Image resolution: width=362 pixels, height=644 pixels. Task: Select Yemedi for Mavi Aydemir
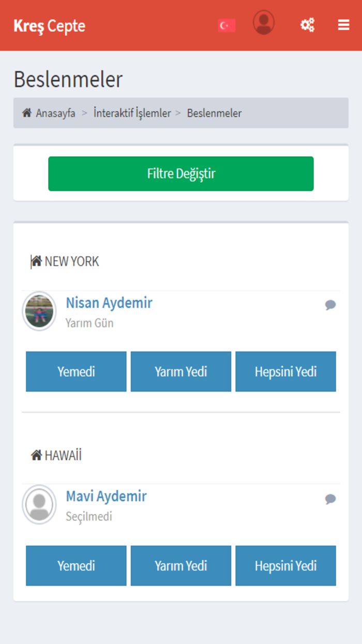[76, 566]
